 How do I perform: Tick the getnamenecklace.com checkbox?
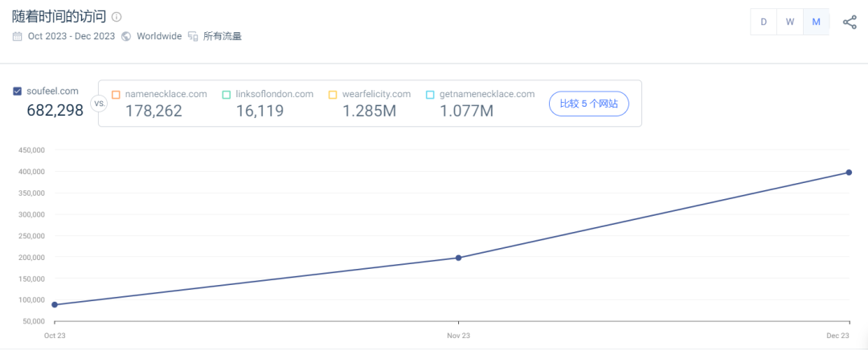pyautogui.click(x=430, y=95)
